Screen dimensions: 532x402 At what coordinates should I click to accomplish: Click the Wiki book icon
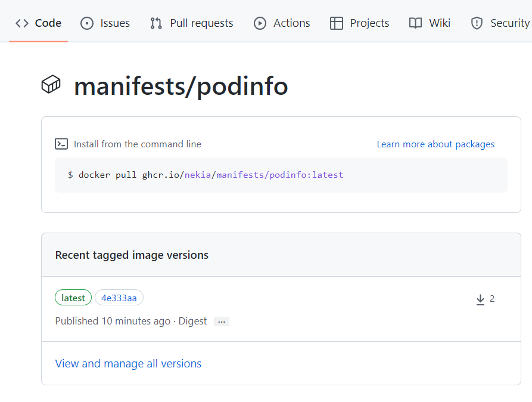pyautogui.click(x=415, y=23)
